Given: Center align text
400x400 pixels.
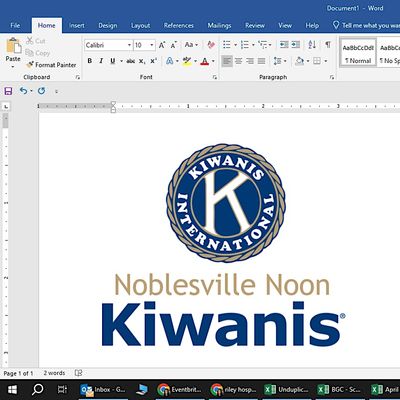Looking at the screenshot, I should (238, 61).
